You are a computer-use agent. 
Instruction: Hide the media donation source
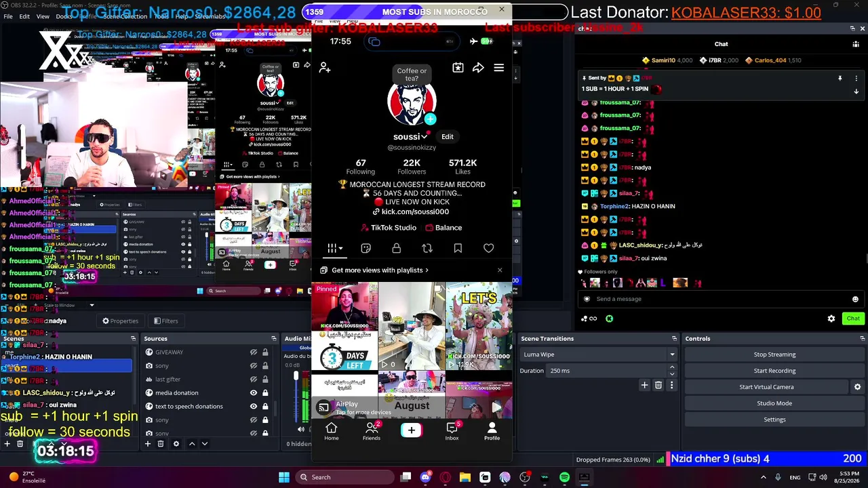tap(254, 393)
